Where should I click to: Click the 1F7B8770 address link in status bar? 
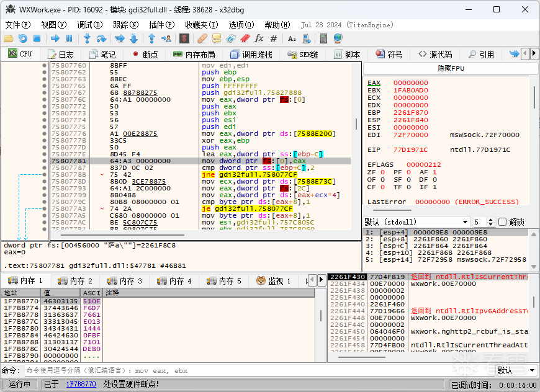pyautogui.click(x=81, y=385)
